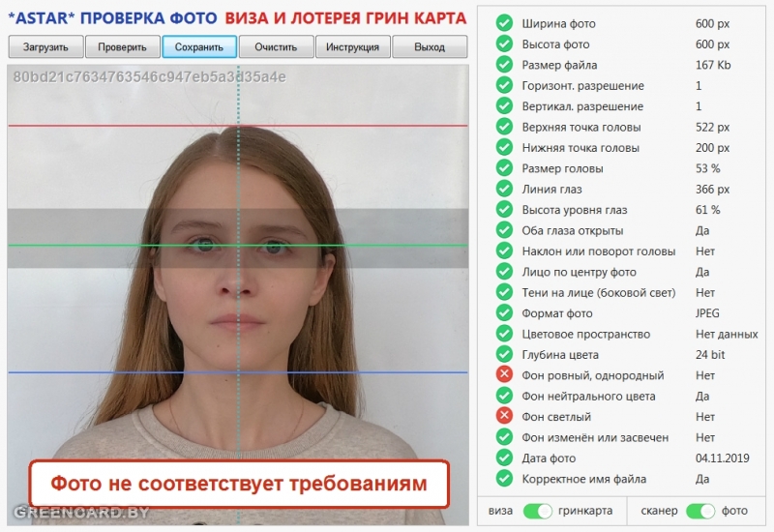Click green check icon for Высота фото
This screenshot has width=774, height=532.
pyautogui.click(x=504, y=44)
